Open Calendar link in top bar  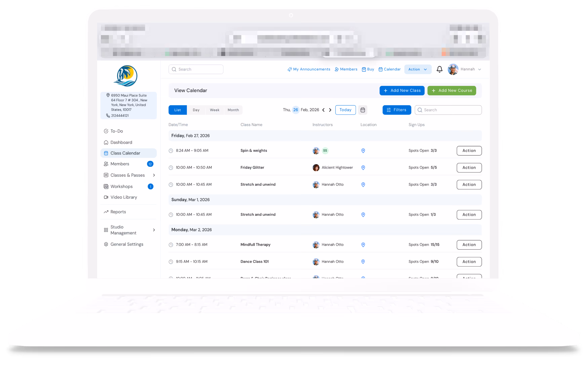pos(389,69)
